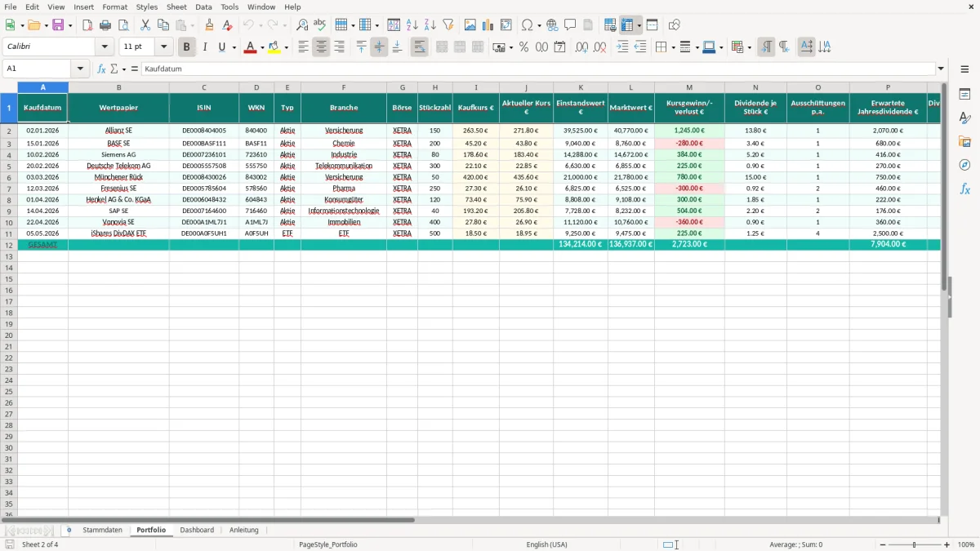
Task: Center text horizontally
Action: [x=321, y=47]
